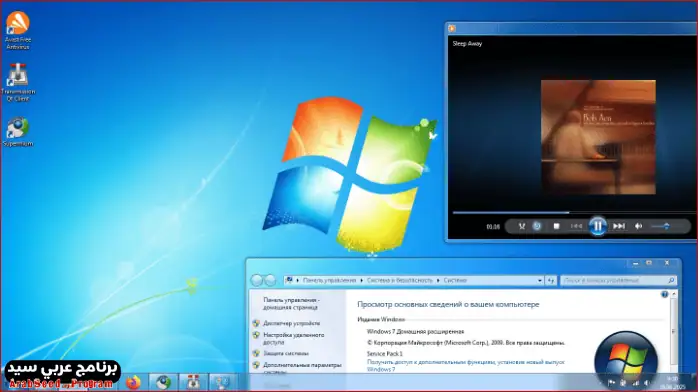The width and height of the screenshot is (698, 392).
Task: Go to the previous track in media player
Action: click(576, 226)
